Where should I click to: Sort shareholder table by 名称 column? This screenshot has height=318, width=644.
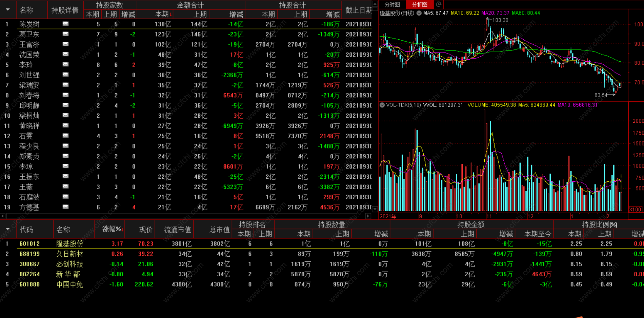coord(26,10)
